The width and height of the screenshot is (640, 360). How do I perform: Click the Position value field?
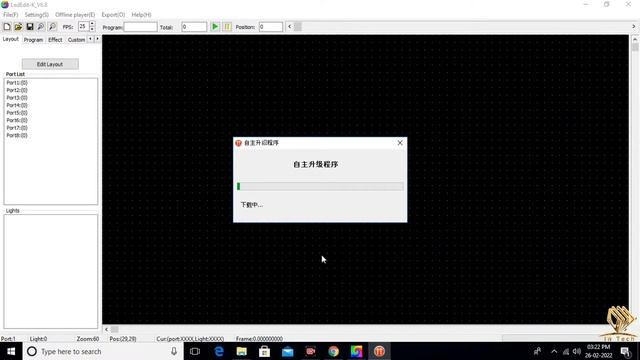pyautogui.click(x=271, y=27)
